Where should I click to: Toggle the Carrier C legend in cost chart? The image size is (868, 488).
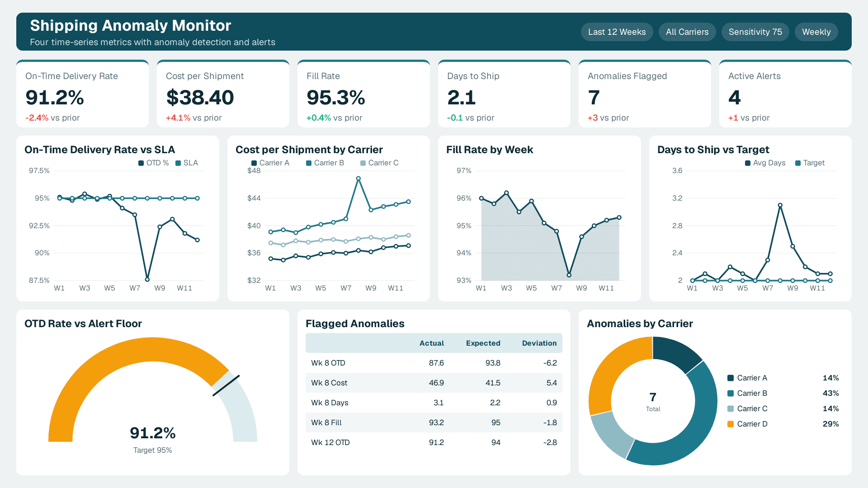379,163
